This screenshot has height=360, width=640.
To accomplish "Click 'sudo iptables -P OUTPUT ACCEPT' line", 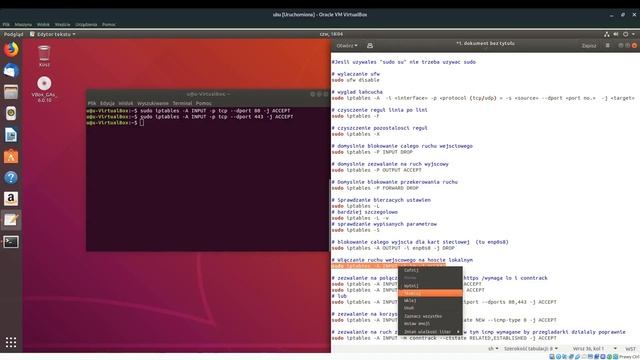I will [x=376, y=170].
